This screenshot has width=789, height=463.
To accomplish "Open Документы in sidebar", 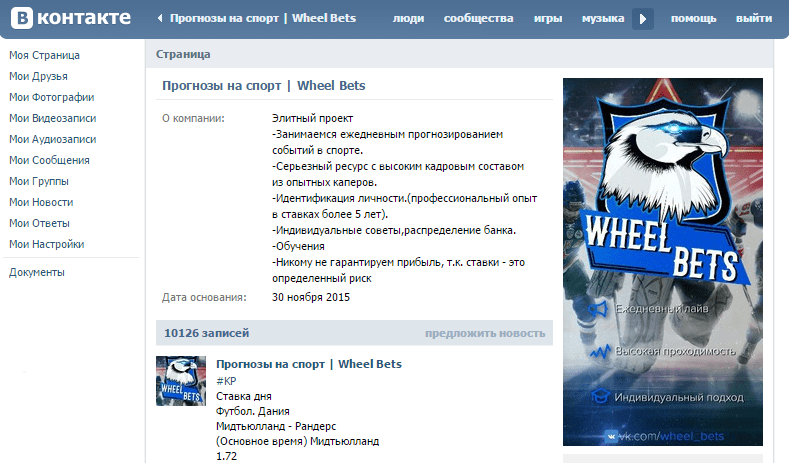I will (x=37, y=273).
